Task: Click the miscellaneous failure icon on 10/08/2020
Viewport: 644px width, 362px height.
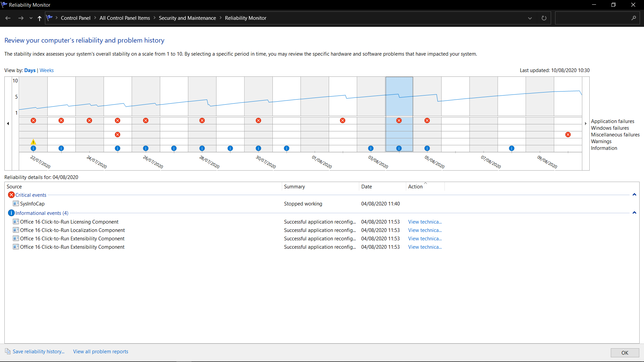Action: pos(568,135)
